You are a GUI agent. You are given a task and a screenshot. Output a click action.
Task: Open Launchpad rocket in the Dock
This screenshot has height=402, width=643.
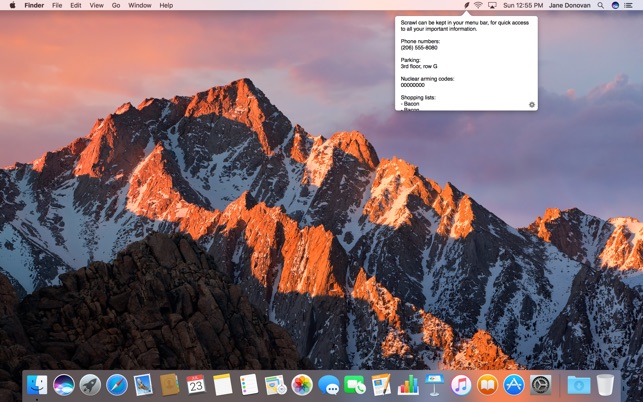pos(90,385)
